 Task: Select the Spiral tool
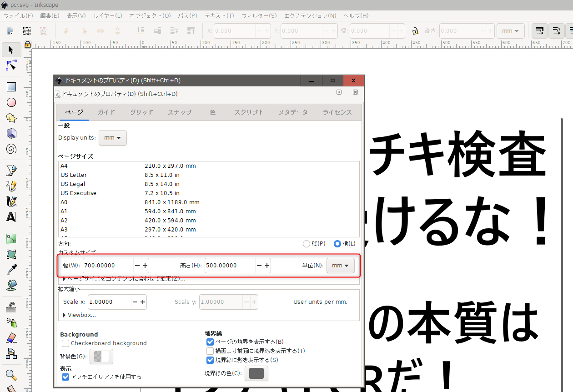pos(11,149)
